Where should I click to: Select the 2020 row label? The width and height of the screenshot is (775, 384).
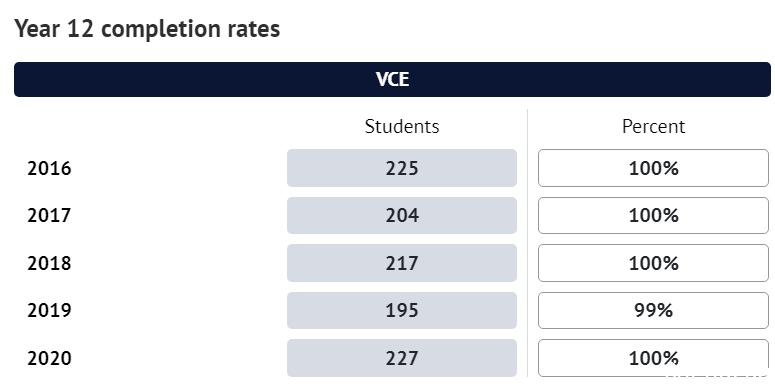49,358
